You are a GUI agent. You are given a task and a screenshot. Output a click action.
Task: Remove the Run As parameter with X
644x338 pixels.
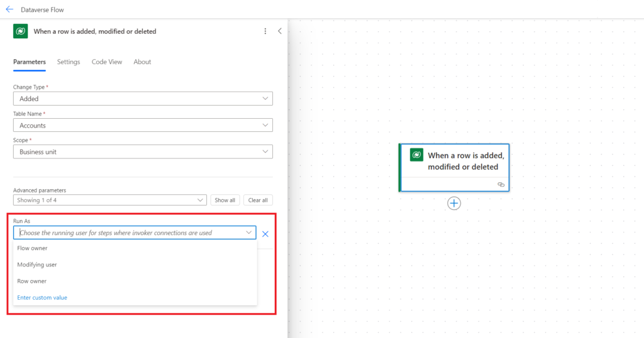click(265, 234)
